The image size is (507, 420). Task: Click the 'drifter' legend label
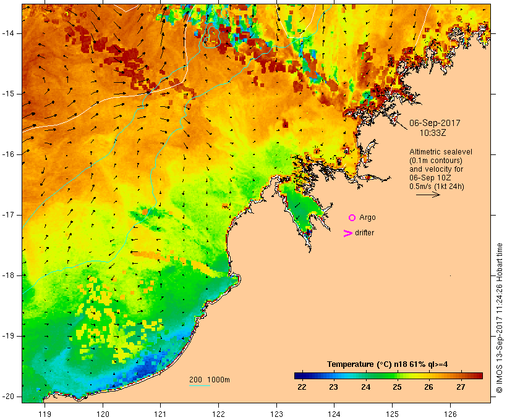tap(364, 233)
